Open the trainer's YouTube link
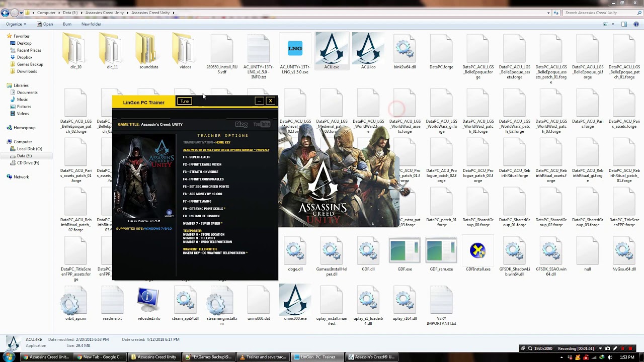 (262, 124)
